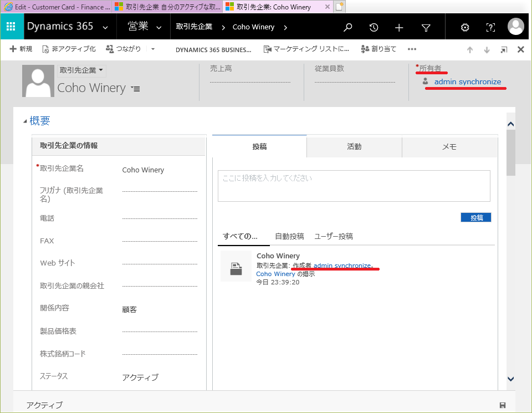Click the blue 投稿 button

click(x=476, y=217)
